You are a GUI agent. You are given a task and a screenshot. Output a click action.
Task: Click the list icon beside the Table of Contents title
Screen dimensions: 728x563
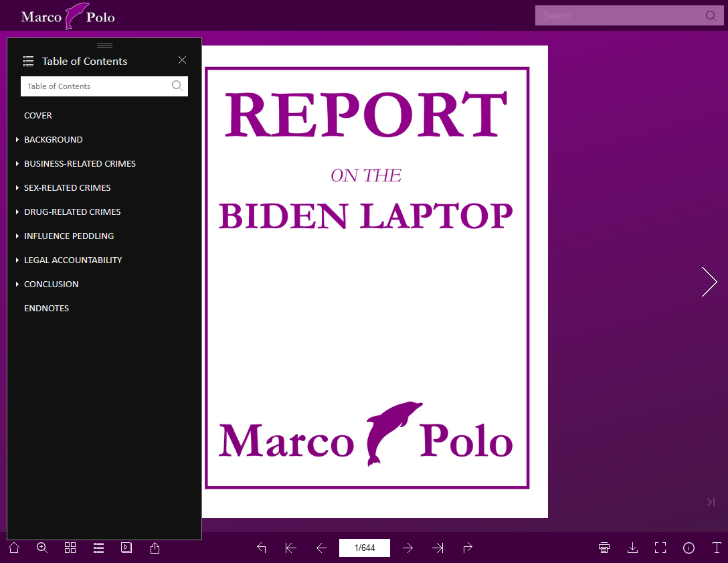click(28, 61)
